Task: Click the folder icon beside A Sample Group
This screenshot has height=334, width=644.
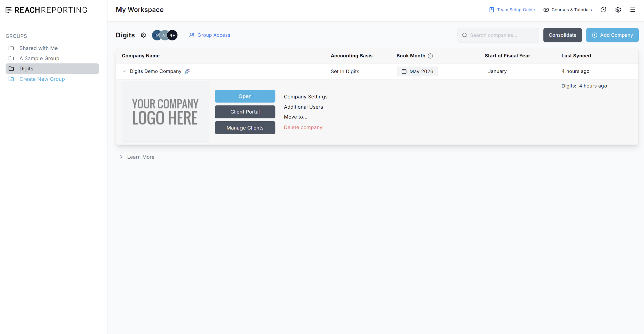Action: tap(11, 58)
